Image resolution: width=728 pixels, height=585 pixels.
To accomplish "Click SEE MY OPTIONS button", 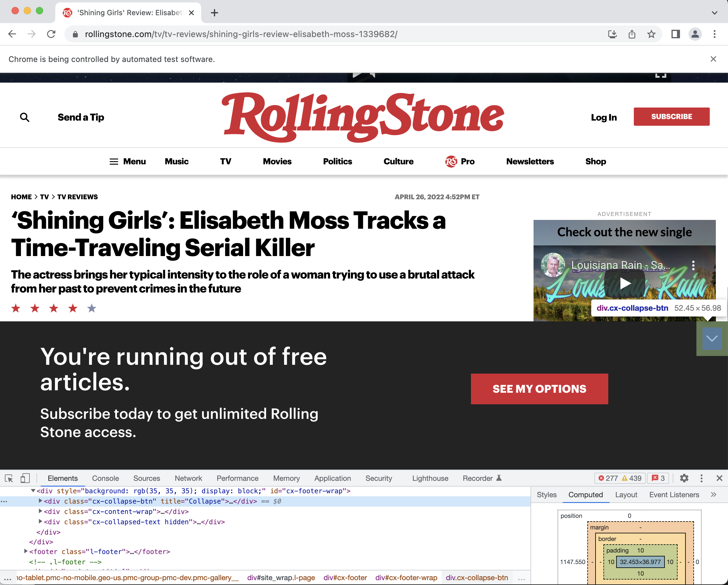I will pos(539,388).
